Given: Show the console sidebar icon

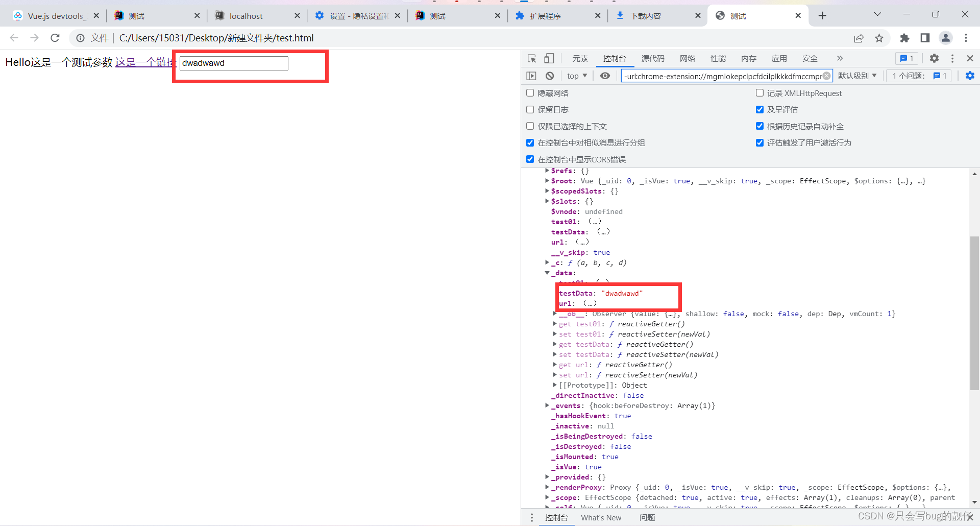Looking at the screenshot, I should click(x=531, y=76).
